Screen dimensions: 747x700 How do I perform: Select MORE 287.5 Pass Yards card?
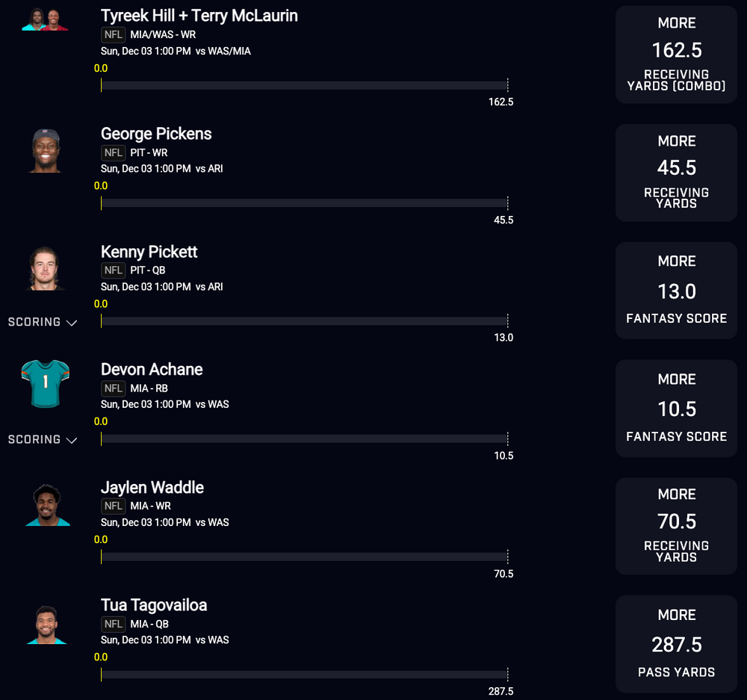[676, 644]
